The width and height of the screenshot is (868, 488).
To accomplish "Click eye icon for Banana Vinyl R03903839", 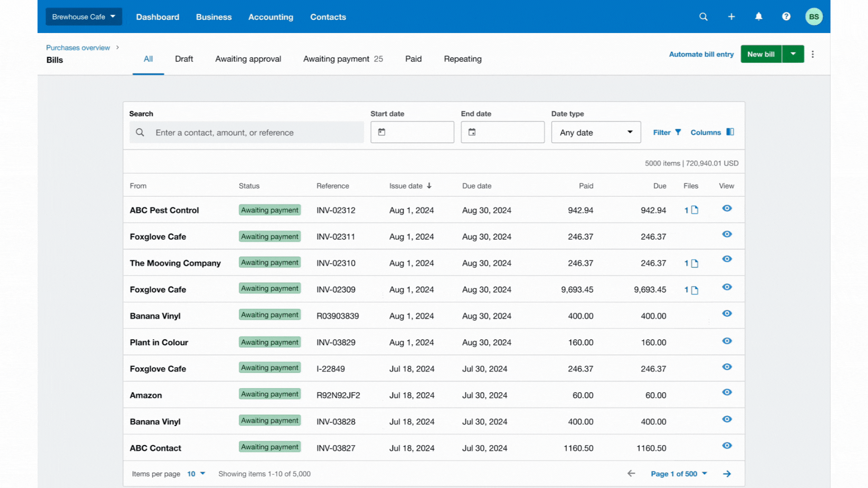I will click(x=726, y=314).
